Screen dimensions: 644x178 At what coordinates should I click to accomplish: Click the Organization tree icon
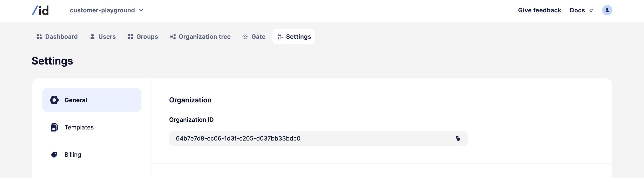(x=173, y=37)
